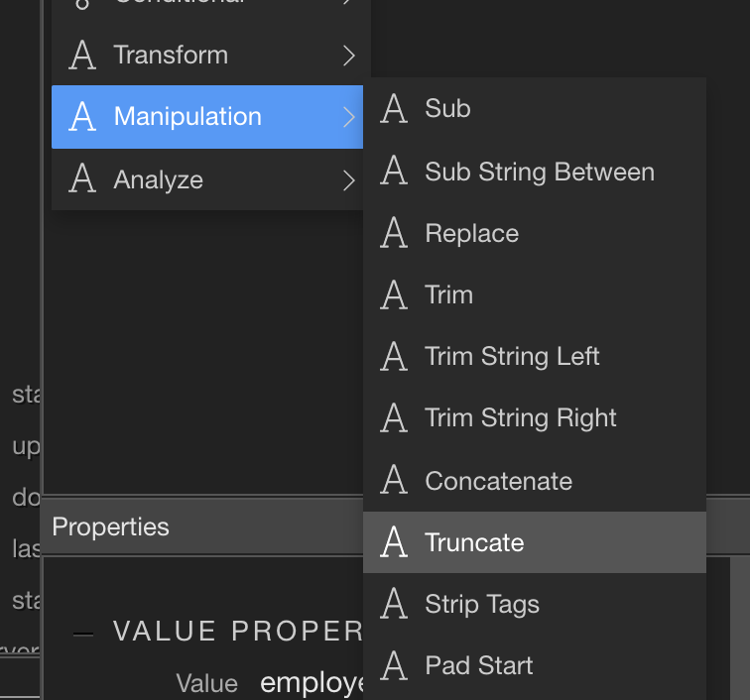Expand the Analyze submenu chevron
This screenshot has height=700, width=750.
coord(349,180)
